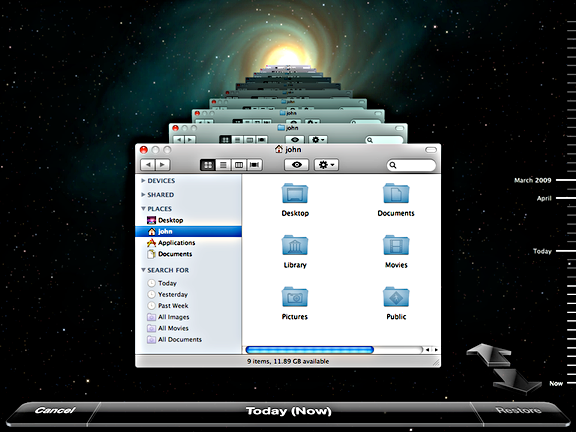Switch to Cover Flow view in front window
This screenshot has width=576, height=432.
tap(254, 165)
